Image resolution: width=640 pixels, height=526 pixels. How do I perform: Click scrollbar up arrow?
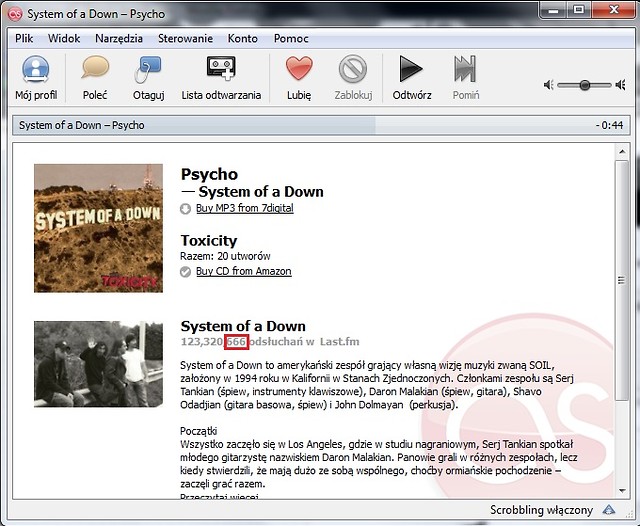(x=622, y=152)
